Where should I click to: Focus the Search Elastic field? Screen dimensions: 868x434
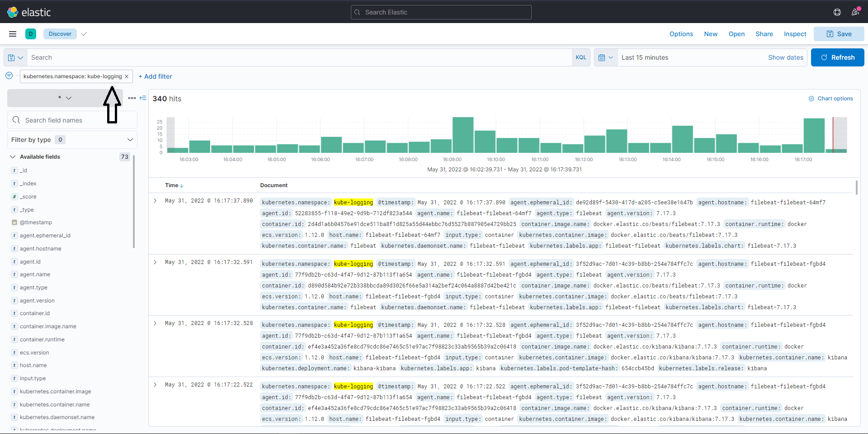[441, 12]
